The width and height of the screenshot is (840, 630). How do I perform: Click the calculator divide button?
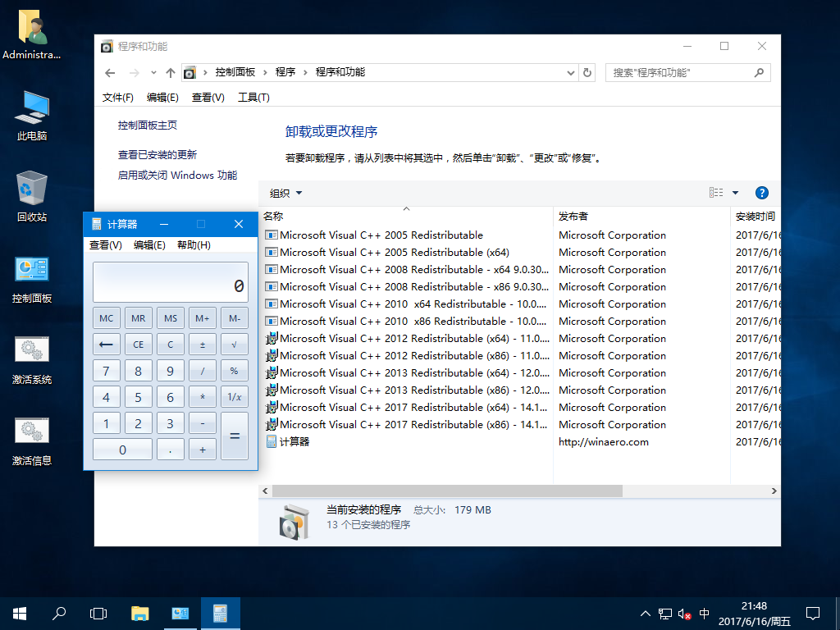pyautogui.click(x=203, y=371)
